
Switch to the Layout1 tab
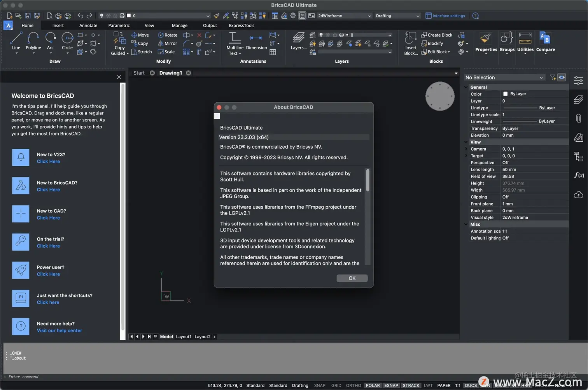[x=184, y=337]
